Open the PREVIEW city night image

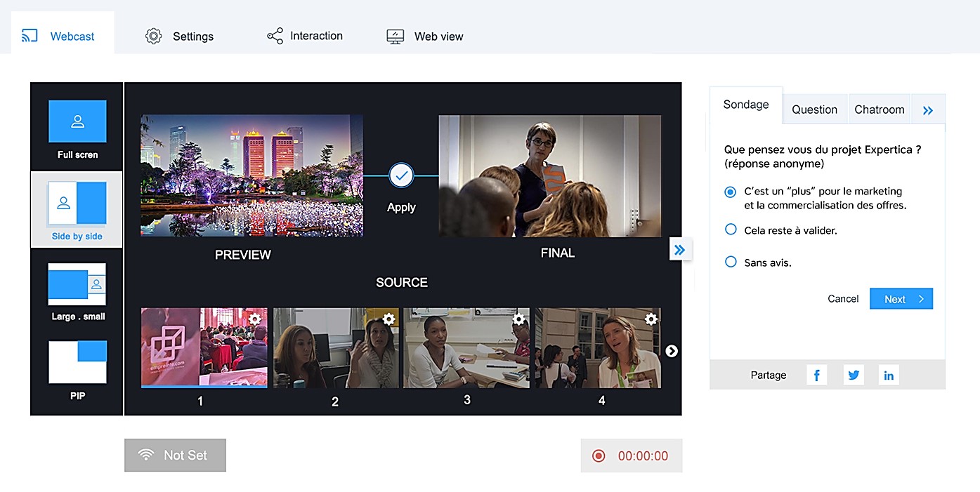pos(251,175)
